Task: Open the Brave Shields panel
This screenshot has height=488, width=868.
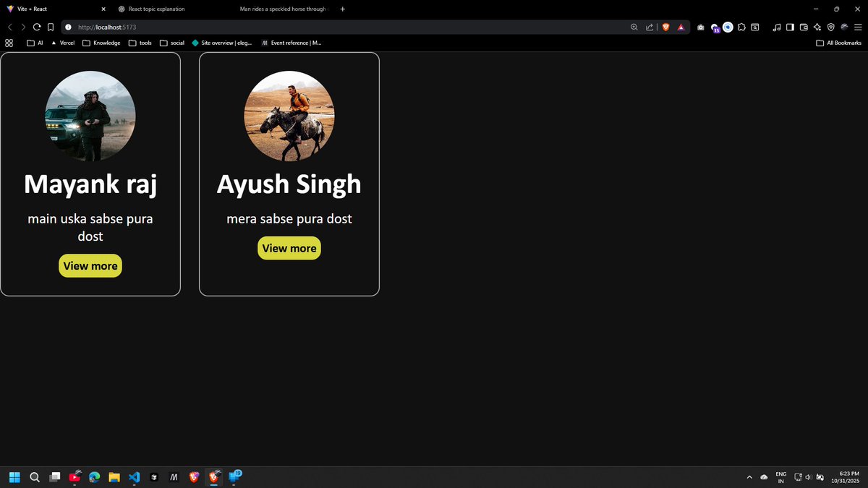Action: [667, 27]
